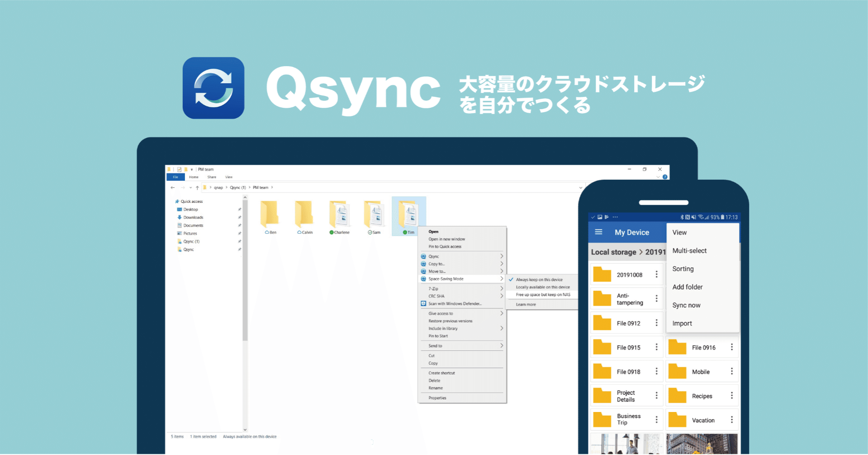The height and width of the screenshot is (455, 868).
Task: Click the cloud status icon on Ben folder
Action: point(267,232)
